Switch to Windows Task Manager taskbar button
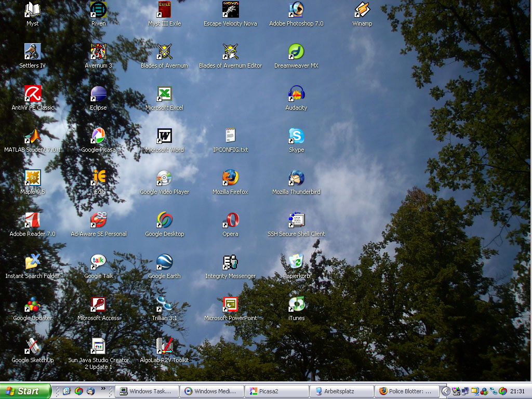 click(147, 391)
